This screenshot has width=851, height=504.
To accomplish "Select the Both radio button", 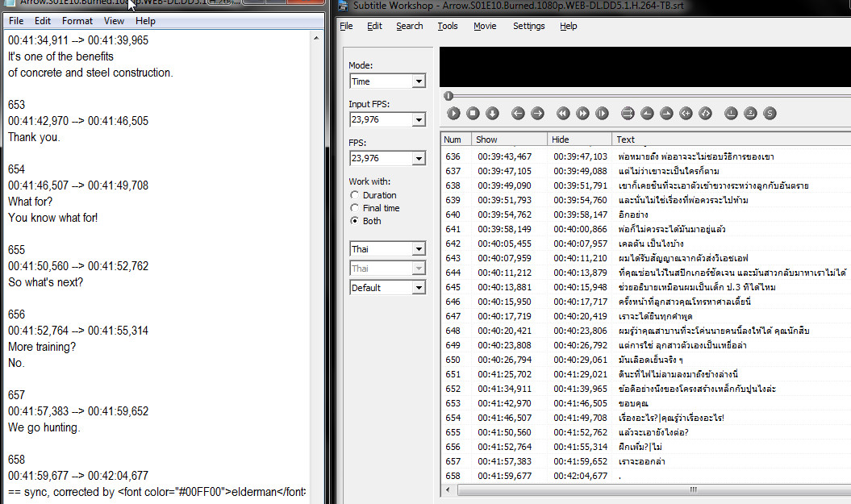I will coord(354,221).
